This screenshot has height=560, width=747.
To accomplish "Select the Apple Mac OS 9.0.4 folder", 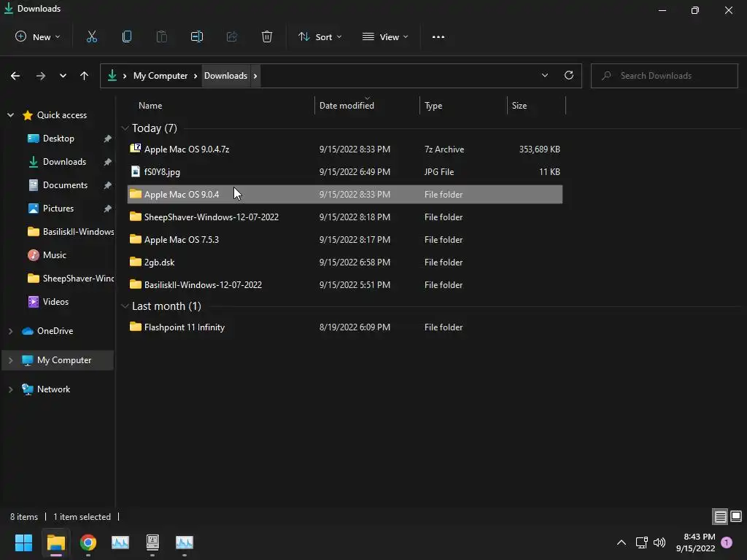I will [x=344, y=194].
